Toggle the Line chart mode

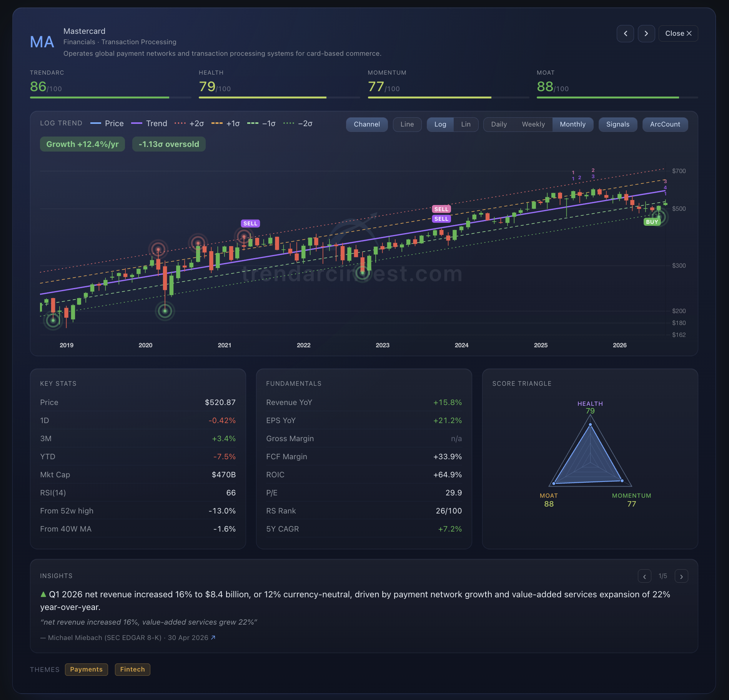click(x=407, y=124)
